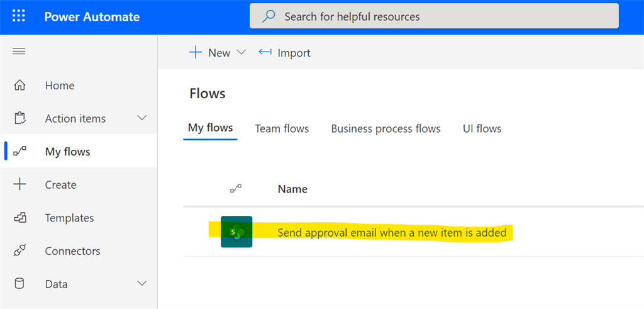Screen dimensions: 644x309
Task: Switch to the Team flows tab
Action: pyautogui.click(x=282, y=128)
